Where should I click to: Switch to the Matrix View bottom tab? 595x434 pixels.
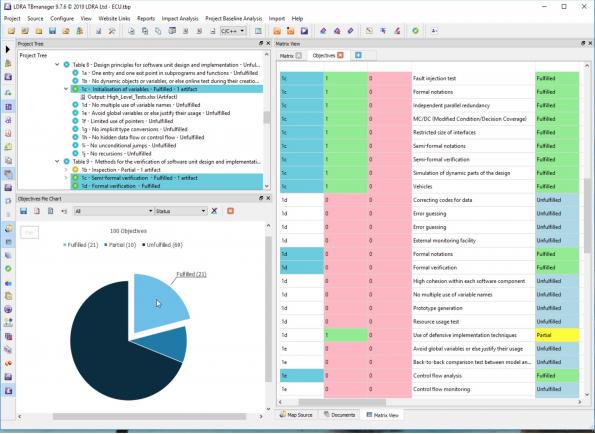(x=382, y=415)
